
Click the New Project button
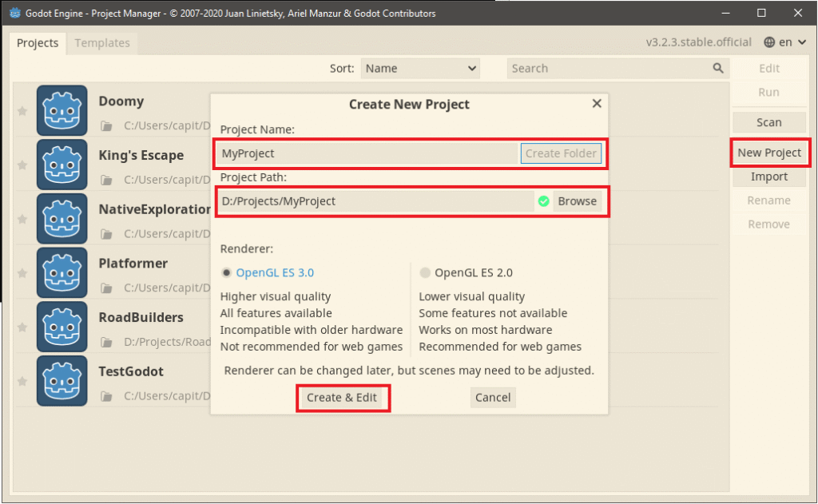tap(769, 153)
